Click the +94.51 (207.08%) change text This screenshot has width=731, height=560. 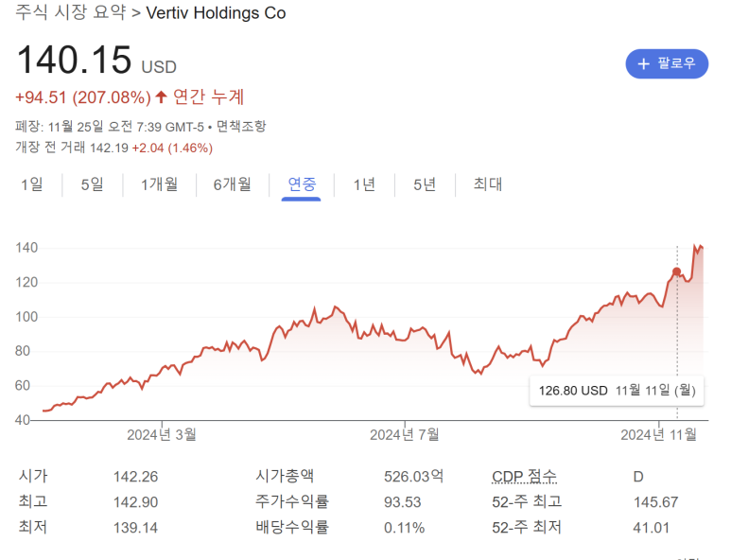83,97
